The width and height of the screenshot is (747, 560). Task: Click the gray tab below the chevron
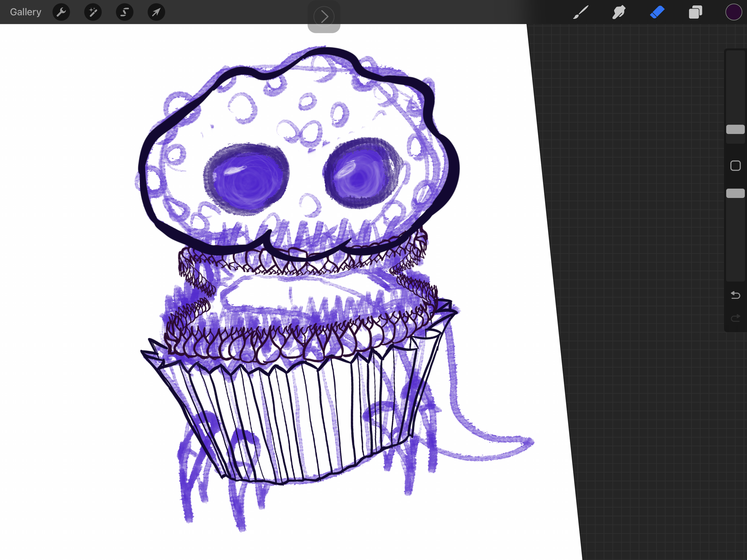pyautogui.click(x=324, y=29)
